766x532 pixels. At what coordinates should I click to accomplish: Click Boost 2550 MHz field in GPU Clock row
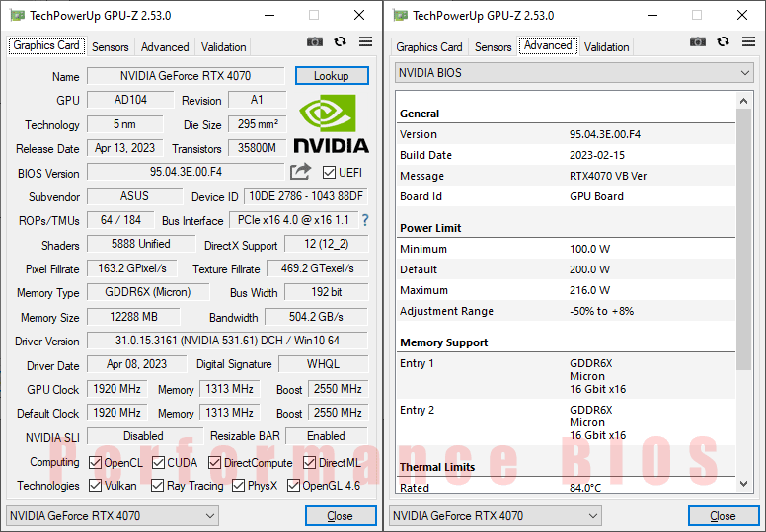(x=338, y=389)
